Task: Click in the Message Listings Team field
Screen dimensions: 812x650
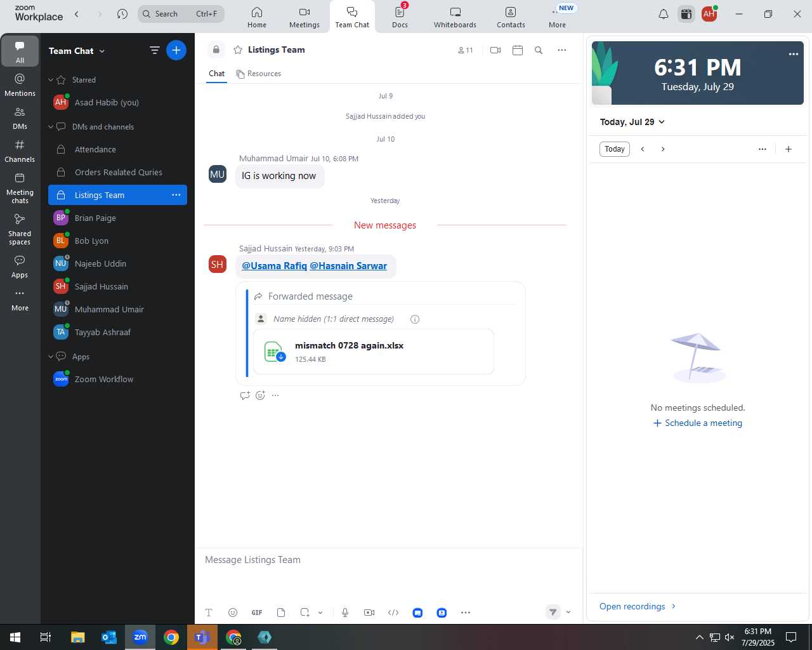Action: pyautogui.click(x=388, y=560)
